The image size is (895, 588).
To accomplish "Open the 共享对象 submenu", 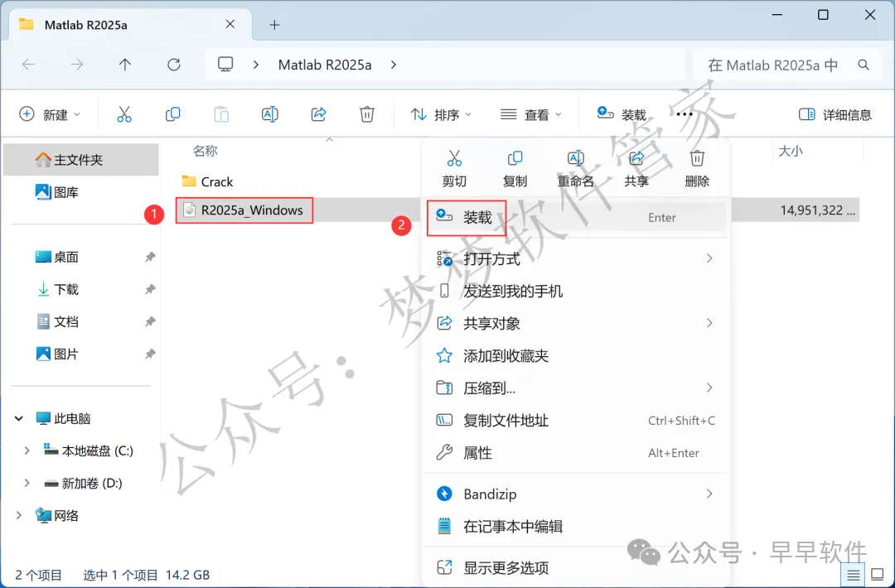I will (x=577, y=323).
